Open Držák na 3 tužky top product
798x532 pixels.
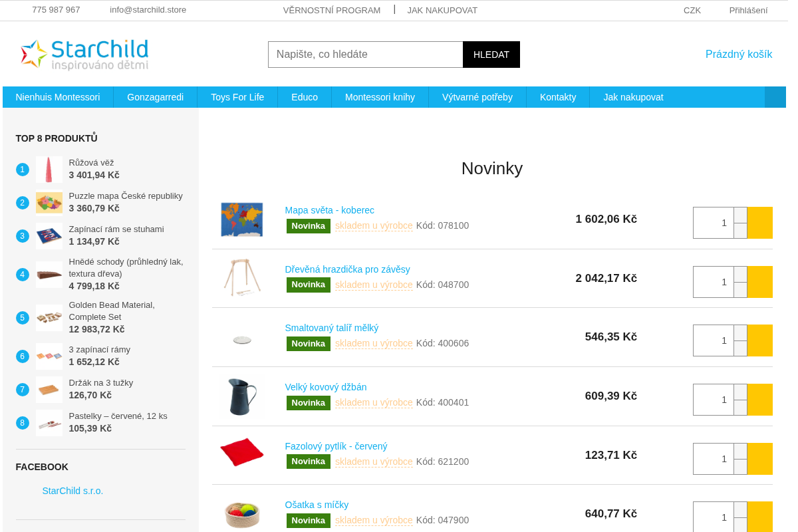pyautogui.click(x=101, y=383)
